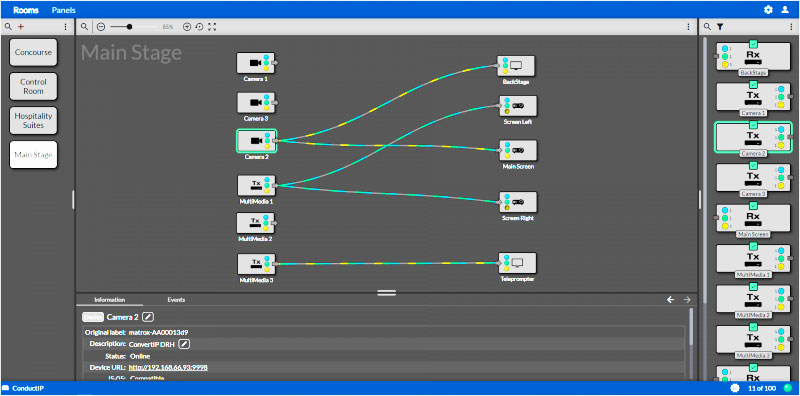Viewport: 800px width, 396px height.
Task: Open the canvas kebab menu
Action: coord(688,27)
